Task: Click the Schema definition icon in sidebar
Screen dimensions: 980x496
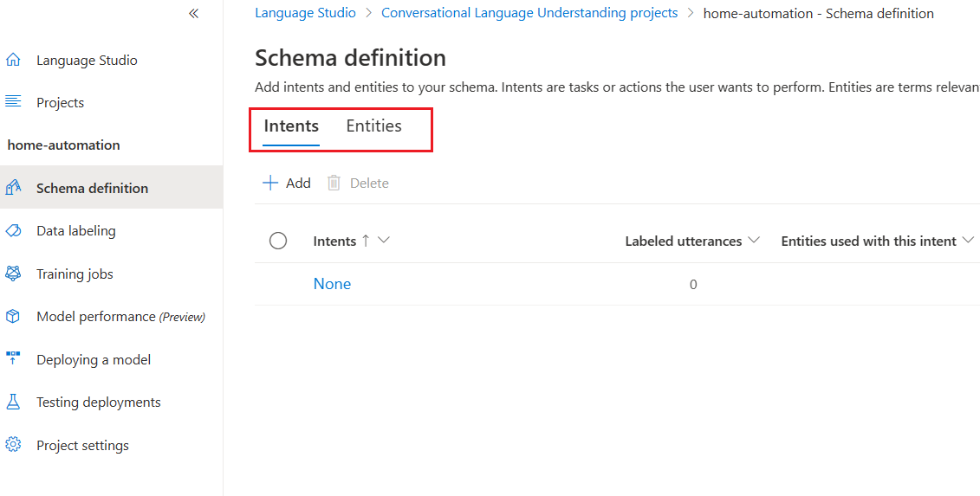Action: 13,187
